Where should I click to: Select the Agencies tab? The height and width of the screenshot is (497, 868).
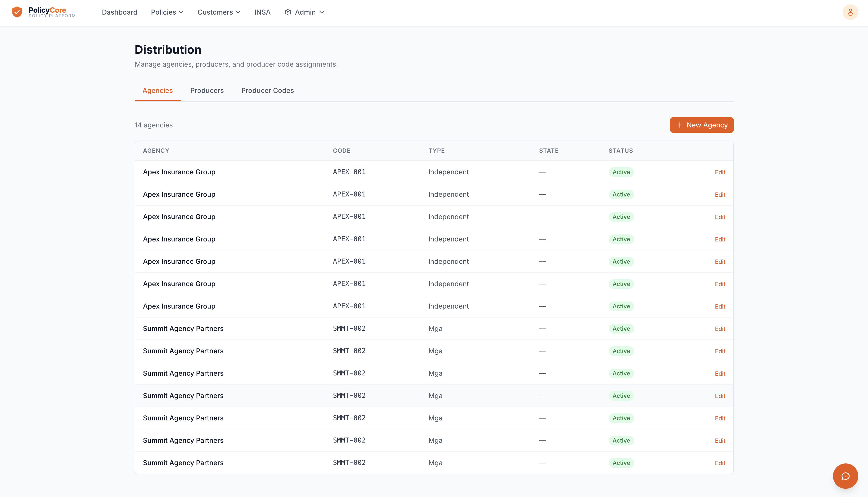pyautogui.click(x=157, y=90)
